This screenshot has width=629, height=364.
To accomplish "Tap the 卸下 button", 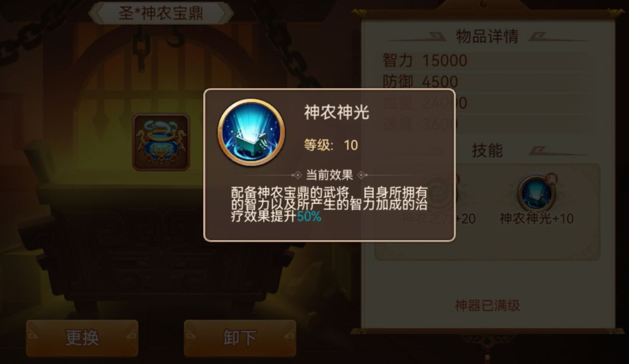I will pos(240,338).
